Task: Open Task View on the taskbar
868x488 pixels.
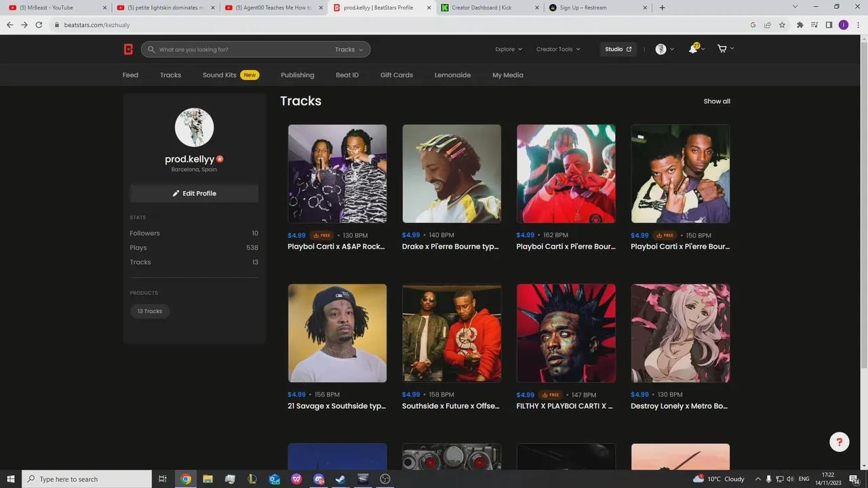Action: click(163, 479)
